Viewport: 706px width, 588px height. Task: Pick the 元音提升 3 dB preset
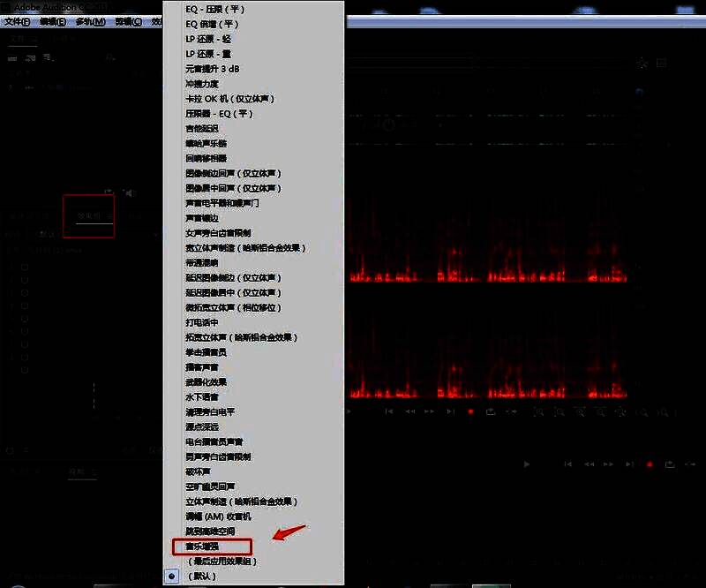pyautogui.click(x=213, y=68)
